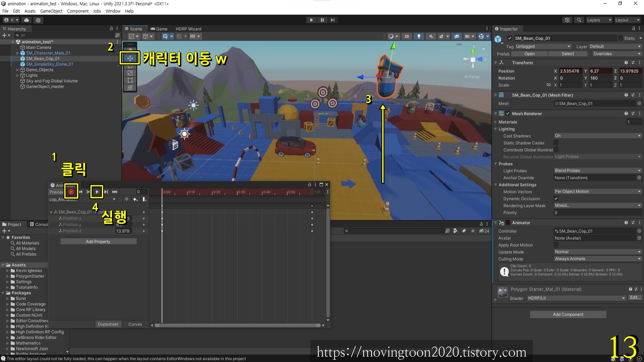Expand the Materials section

pyautogui.click(x=496, y=122)
